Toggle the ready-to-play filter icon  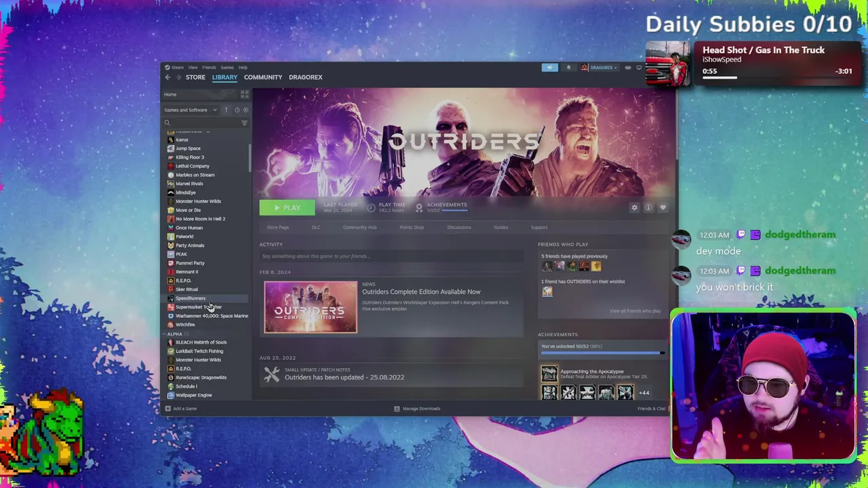(245, 110)
